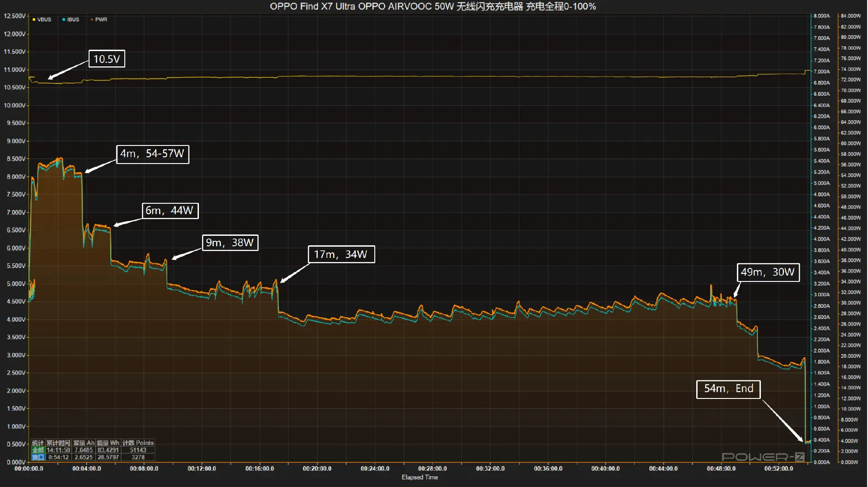Click the 00:32:00.0 time axis tick
The height and width of the screenshot is (487, 868).
(x=491, y=468)
